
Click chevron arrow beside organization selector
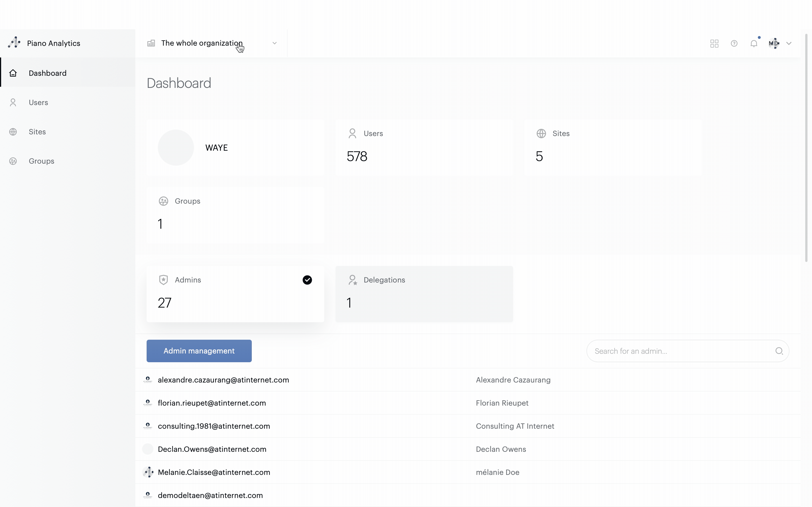(x=274, y=43)
